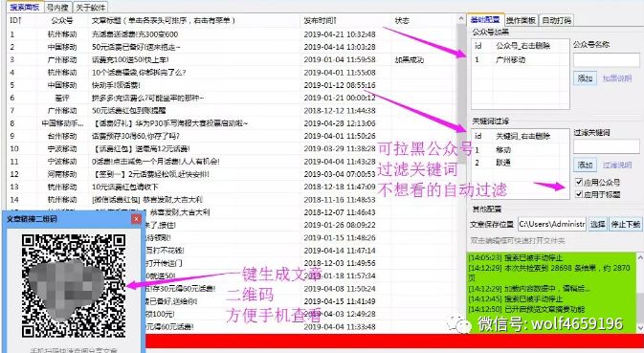Click article list scrollbar up arrow
Image resolution: width=644 pixels, height=353 pixels.
(461, 19)
